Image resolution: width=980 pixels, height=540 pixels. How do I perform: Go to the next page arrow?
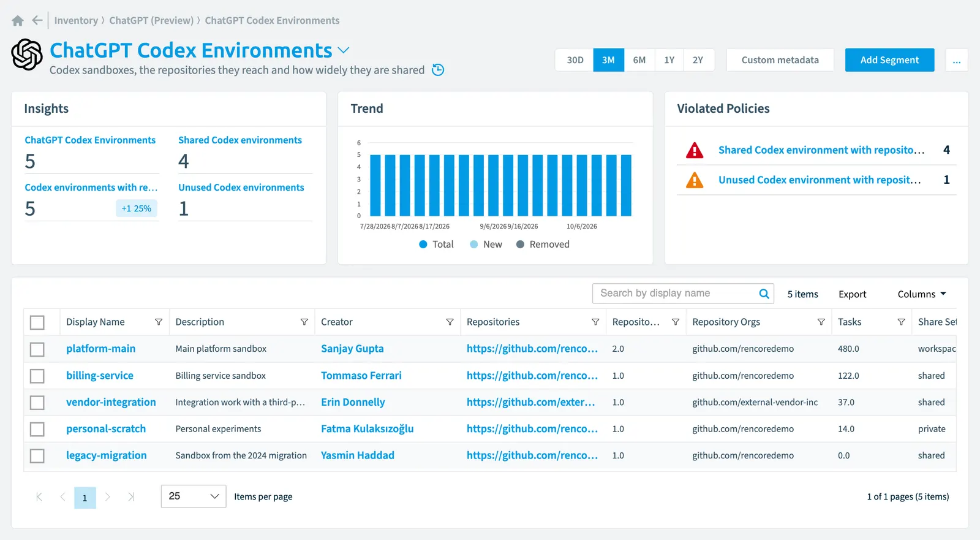click(108, 497)
